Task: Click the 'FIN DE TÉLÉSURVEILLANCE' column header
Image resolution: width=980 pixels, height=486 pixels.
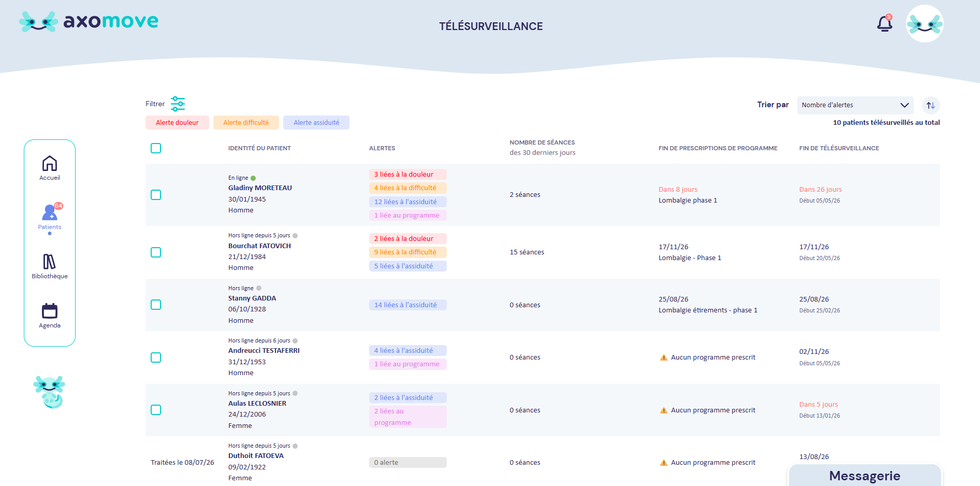Action: (839, 148)
